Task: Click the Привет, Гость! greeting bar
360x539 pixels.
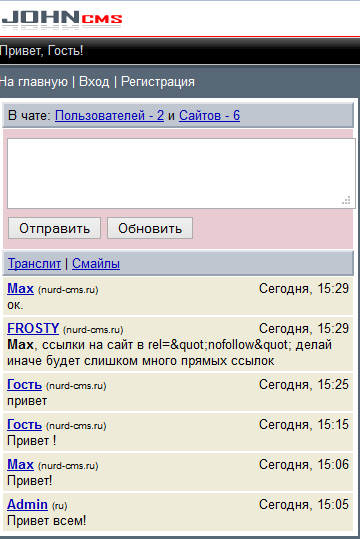Action: [180, 51]
